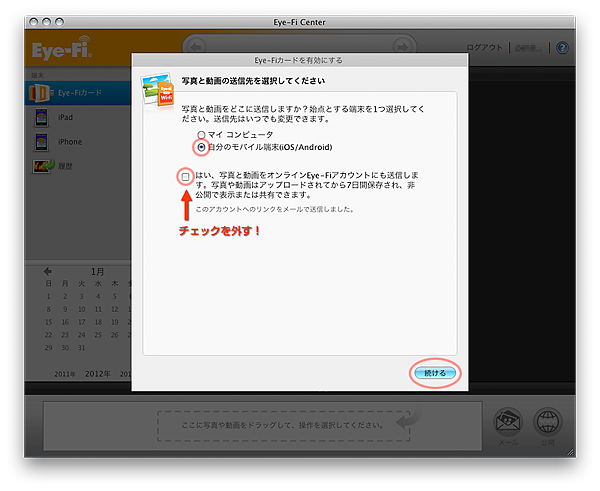
Task: Click the account link next to ログアウト
Action: pyautogui.click(x=528, y=48)
